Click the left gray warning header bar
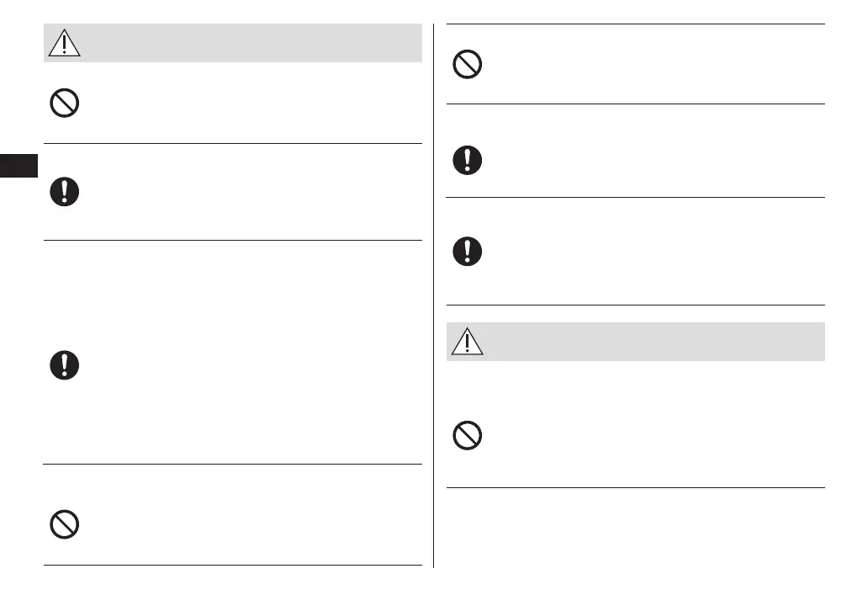868x611 pixels. pos(252,42)
